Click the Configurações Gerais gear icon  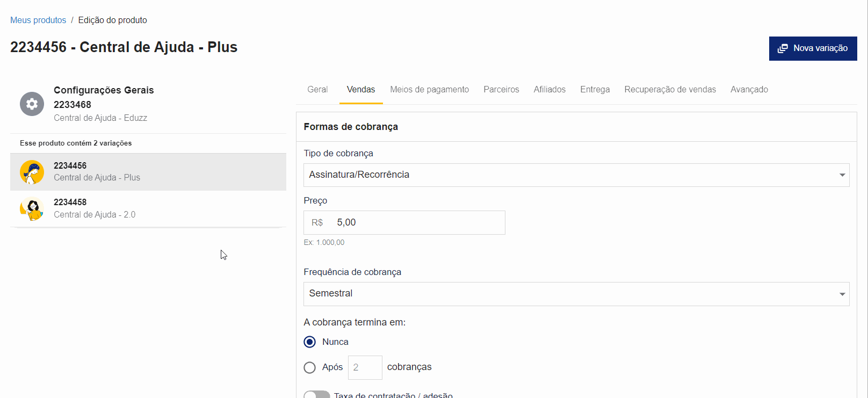point(32,104)
